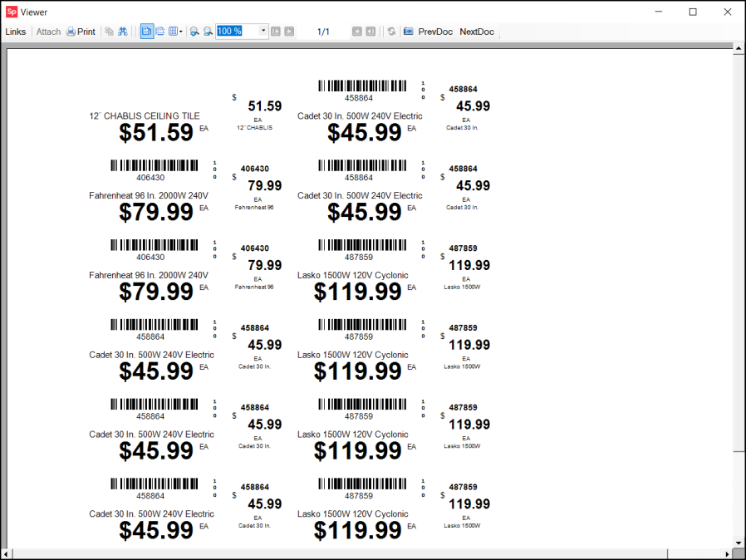
Task: Click the horizontal scrollbar right arrow
Action: click(727, 554)
